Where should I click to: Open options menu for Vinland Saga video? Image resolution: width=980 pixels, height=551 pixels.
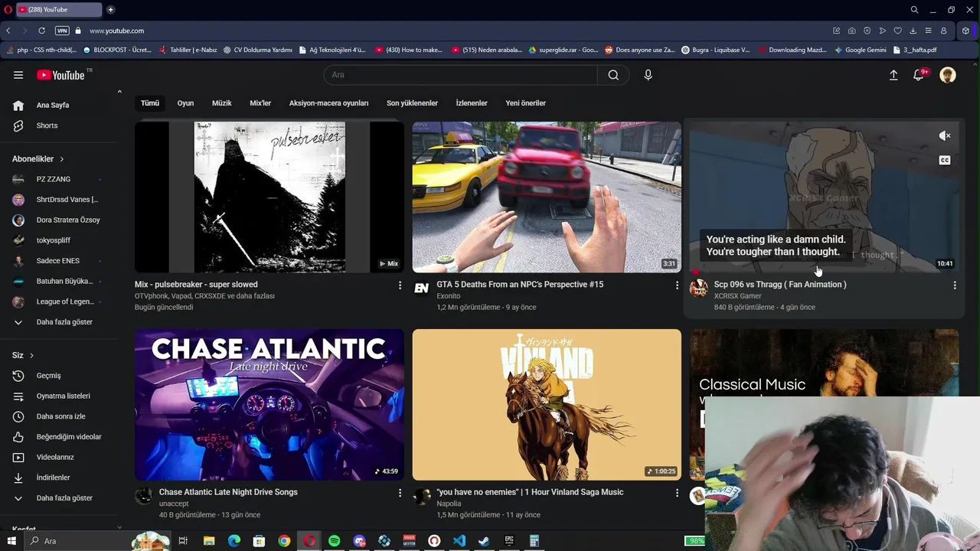[677, 494]
